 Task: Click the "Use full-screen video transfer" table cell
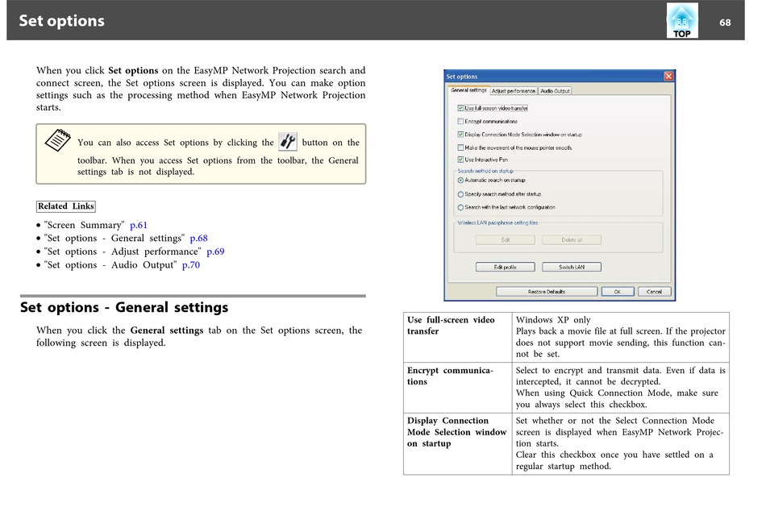(x=458, y=337)
